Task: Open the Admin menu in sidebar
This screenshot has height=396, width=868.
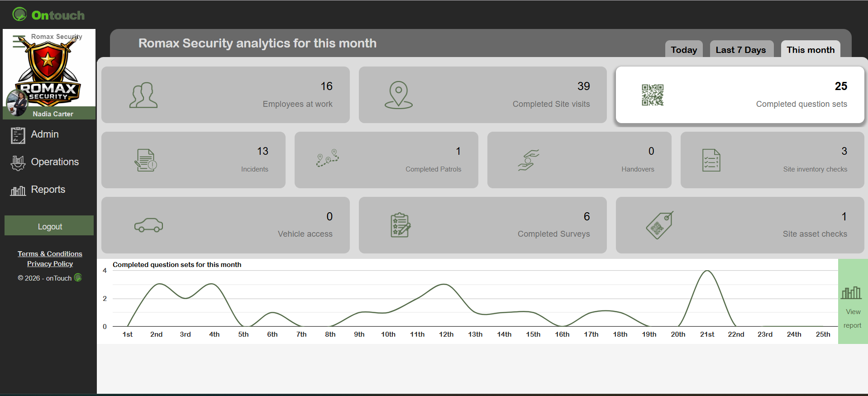Action: (x=44, y=134)
